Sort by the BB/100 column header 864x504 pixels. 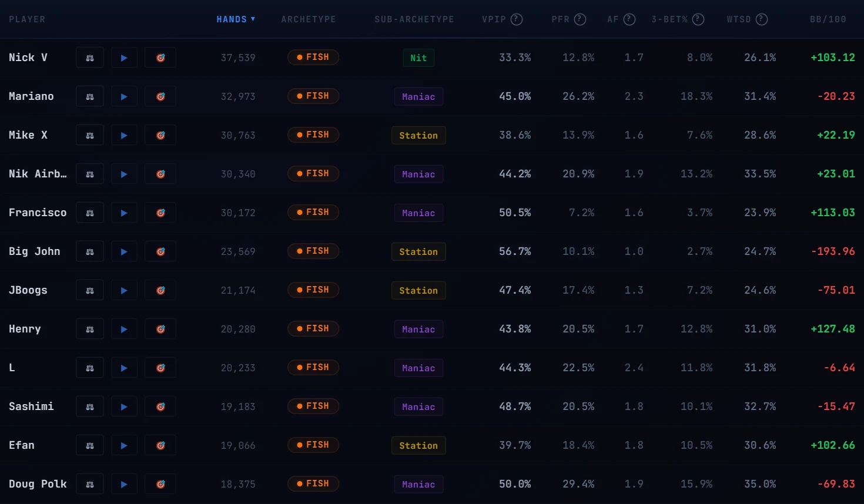pyautogui.click(x=828, y=19)
